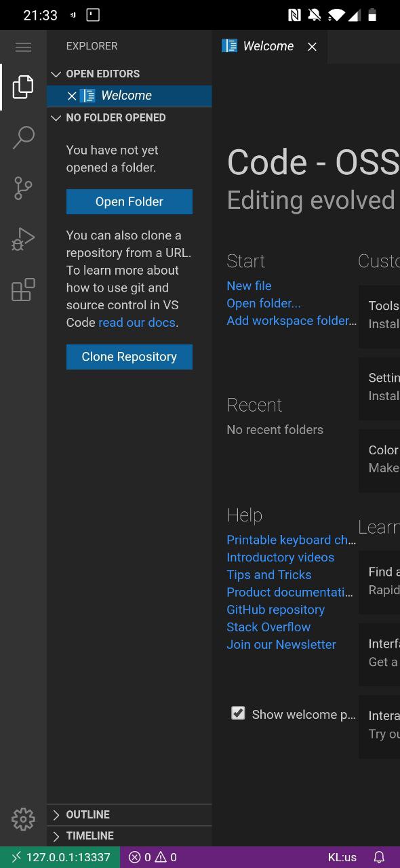This screenshot has width=400, height=868.
Task: Open the Search view
Action: pyautogui.click(x=23, y=138)
